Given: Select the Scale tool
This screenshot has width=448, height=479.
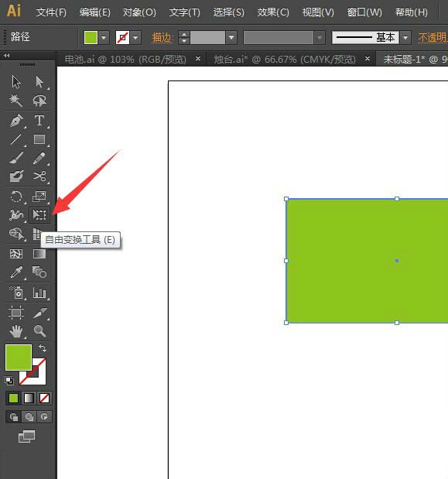Looking at the screenshot, I should pos(39,197).
